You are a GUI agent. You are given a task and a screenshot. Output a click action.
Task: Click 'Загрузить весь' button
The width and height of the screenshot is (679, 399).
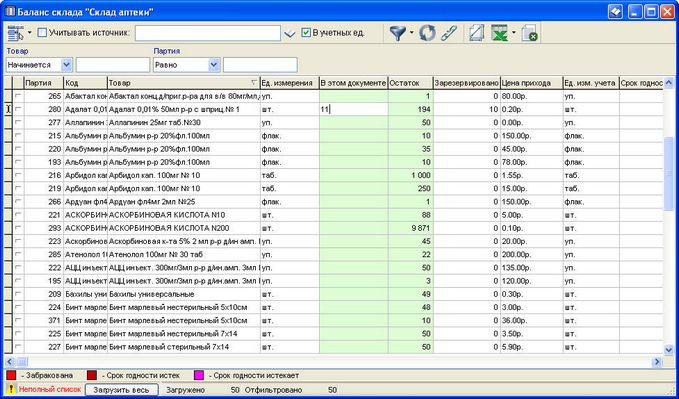click(121, 389)
